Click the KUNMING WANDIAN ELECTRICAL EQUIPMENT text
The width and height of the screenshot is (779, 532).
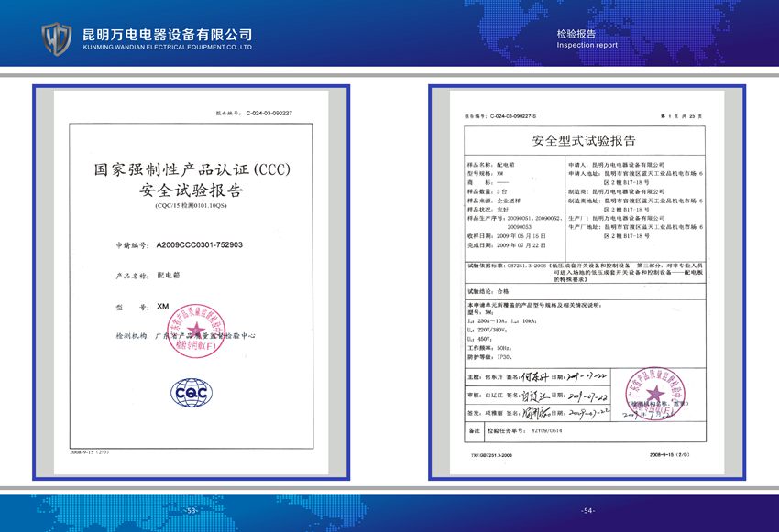tap(167, 46)
